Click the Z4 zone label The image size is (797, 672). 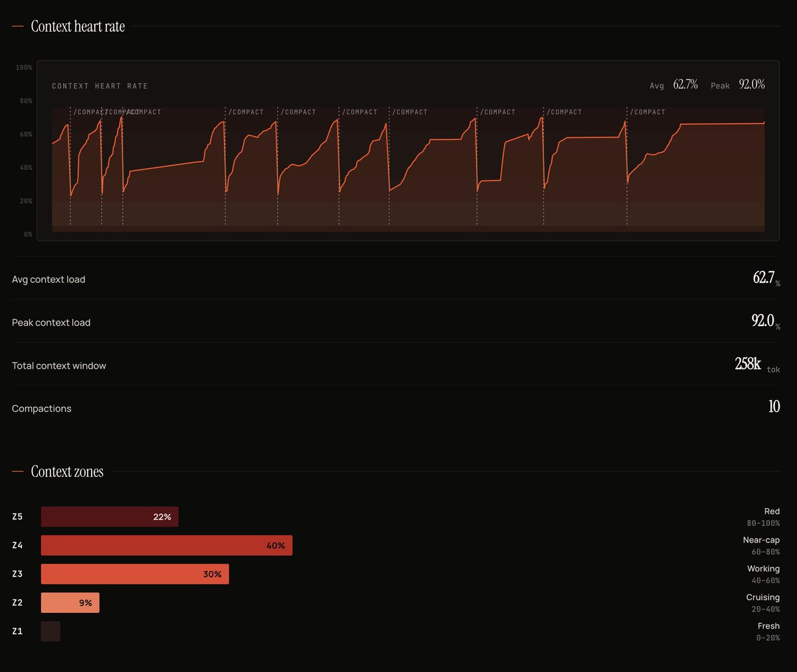(17, 545)
